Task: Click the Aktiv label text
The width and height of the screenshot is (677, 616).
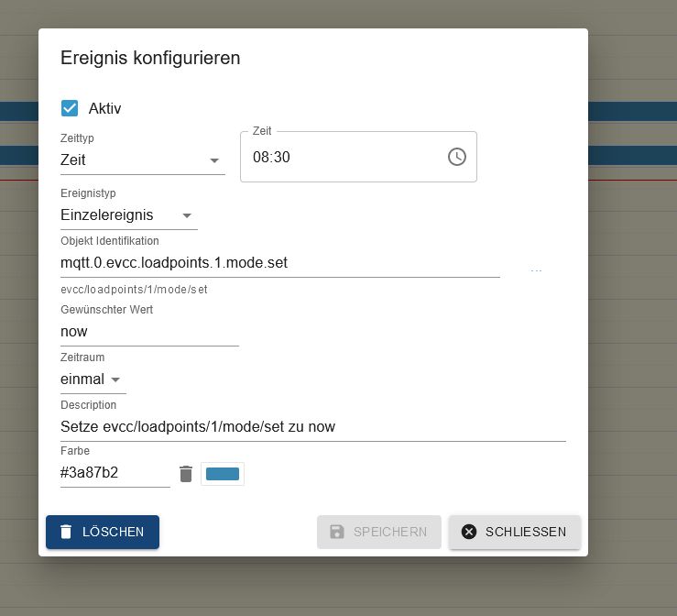Action: [x=104, y=108]
